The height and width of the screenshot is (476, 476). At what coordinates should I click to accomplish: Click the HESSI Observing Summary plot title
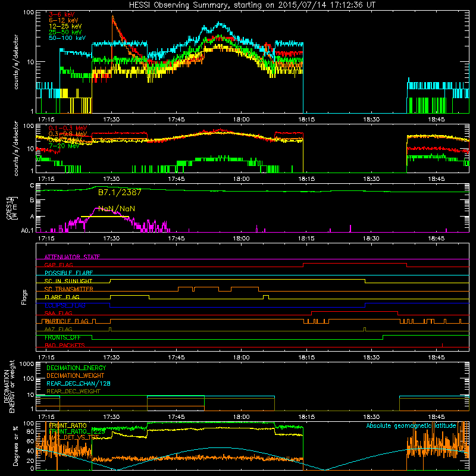coord(252,5)
